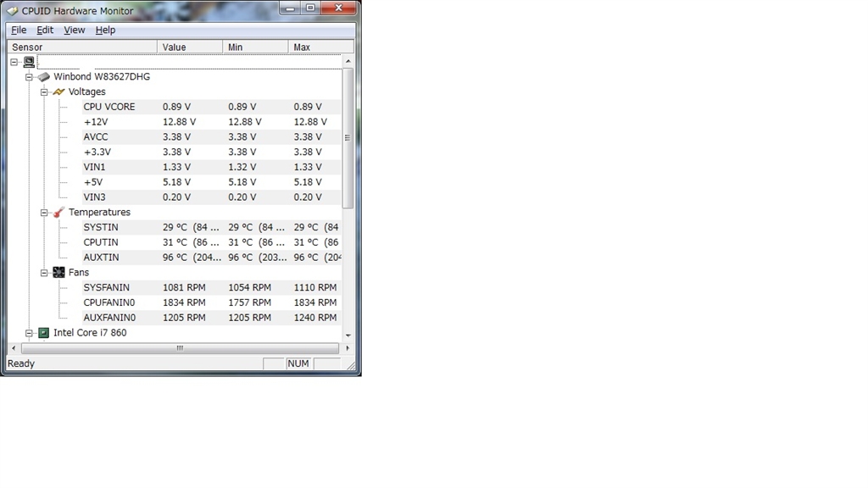Open the File menu
Image resolution: width=868 pixels, height=488 pixels.
[19, 30]
